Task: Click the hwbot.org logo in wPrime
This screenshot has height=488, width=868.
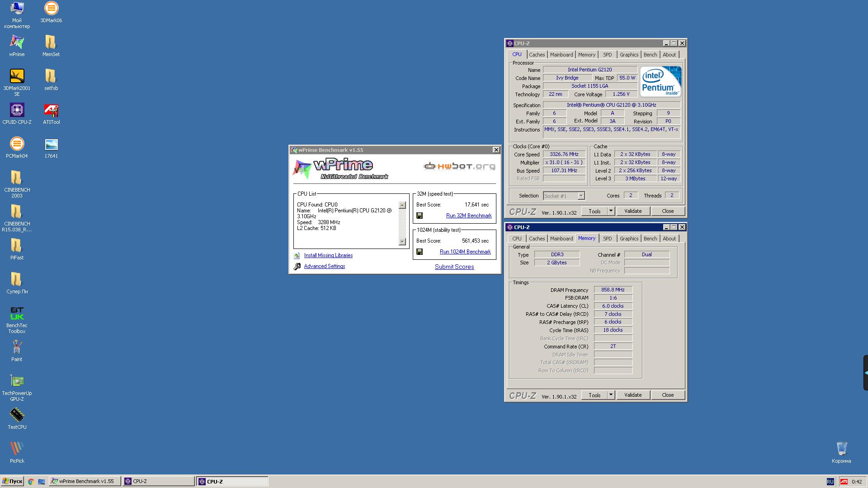Action: pos(459,166)
